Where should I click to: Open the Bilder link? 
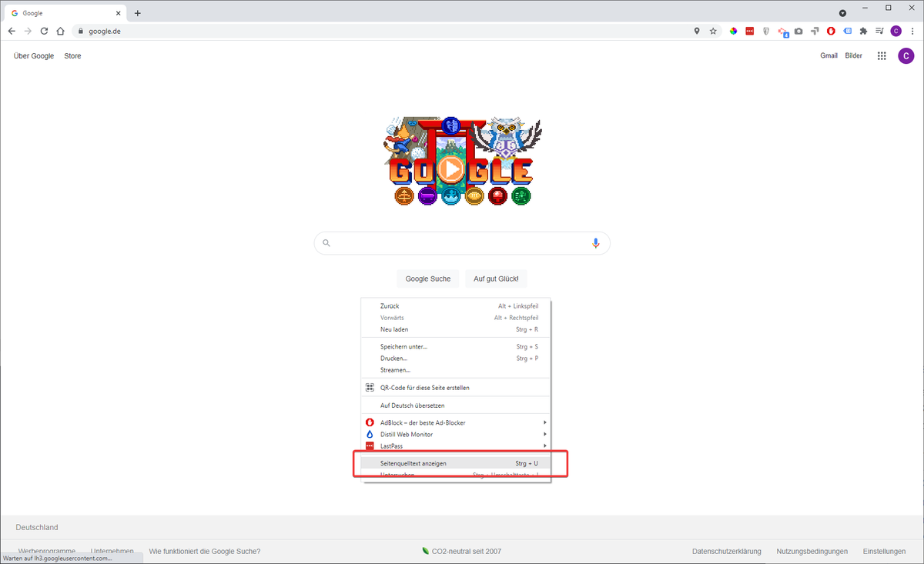[854, 55]
